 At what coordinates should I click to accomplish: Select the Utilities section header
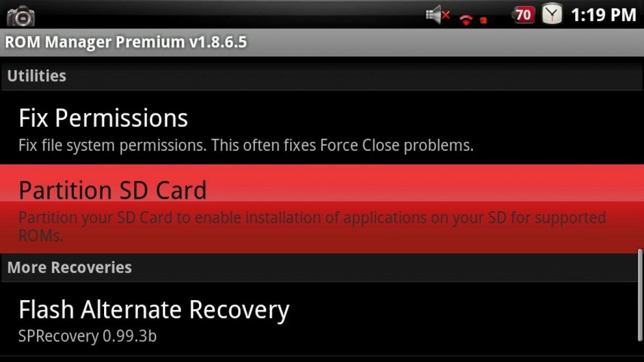(322, 76)
